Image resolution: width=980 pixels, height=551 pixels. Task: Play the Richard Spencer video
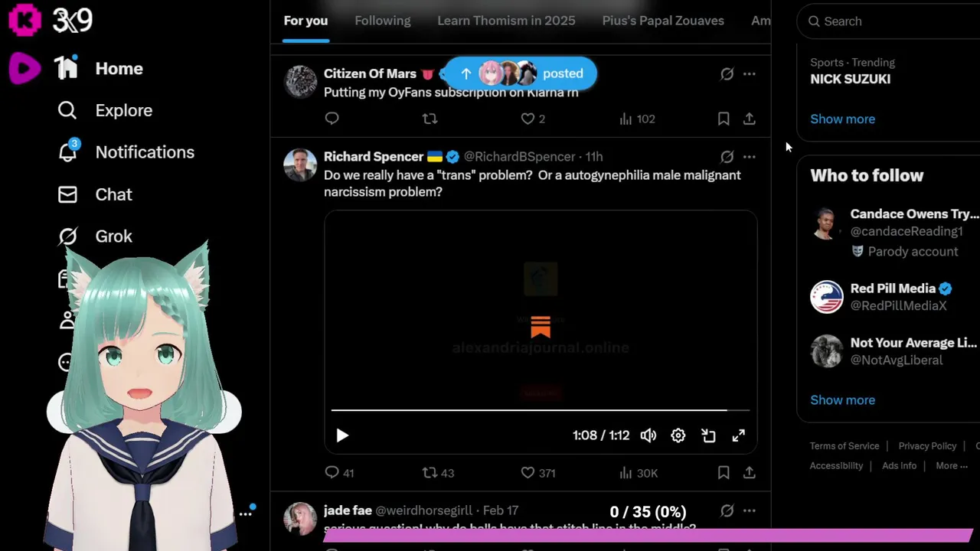342,435
